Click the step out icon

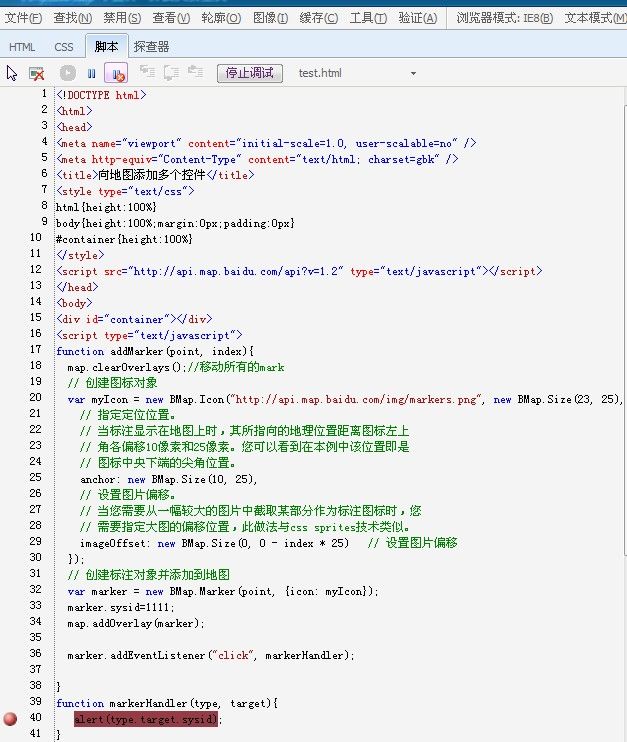195,72
